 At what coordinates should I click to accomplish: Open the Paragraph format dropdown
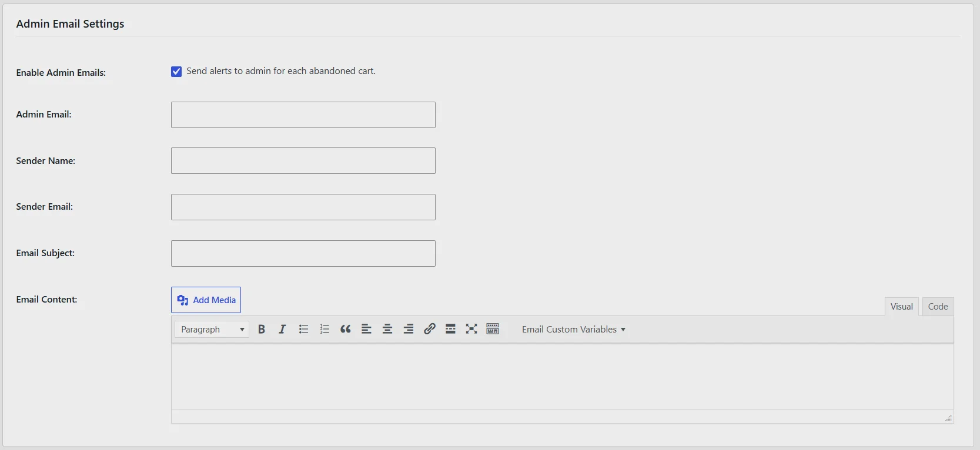coord(212,330)
